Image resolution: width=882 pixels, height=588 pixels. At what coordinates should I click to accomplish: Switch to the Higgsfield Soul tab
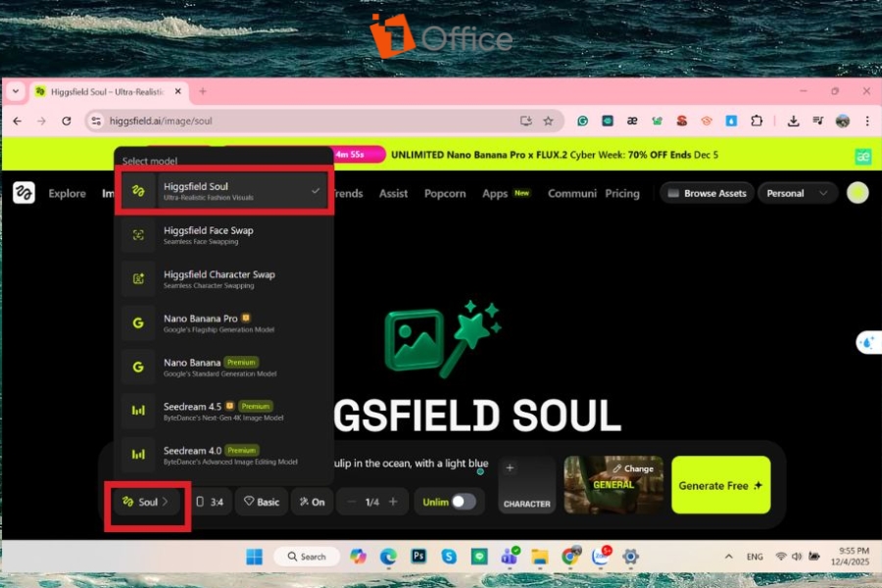tap(110, 92)
